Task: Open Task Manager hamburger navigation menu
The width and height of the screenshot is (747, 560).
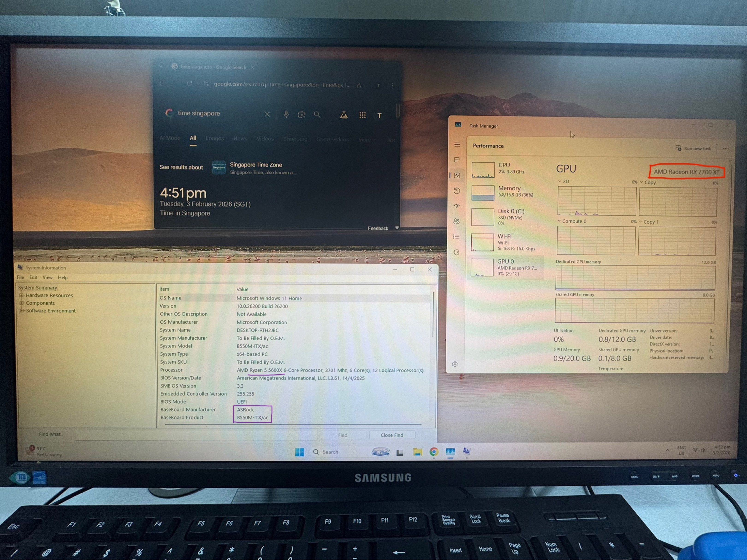Action: pos(457,145)
